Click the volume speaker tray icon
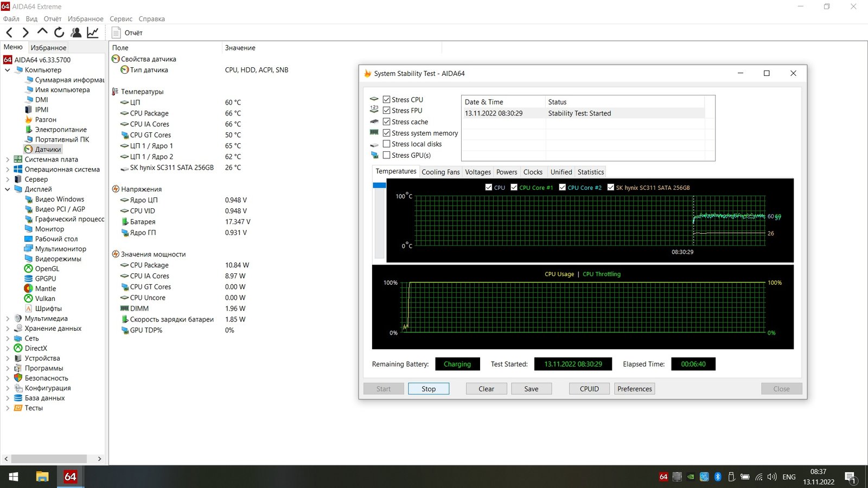 click(x=772, y=477)
